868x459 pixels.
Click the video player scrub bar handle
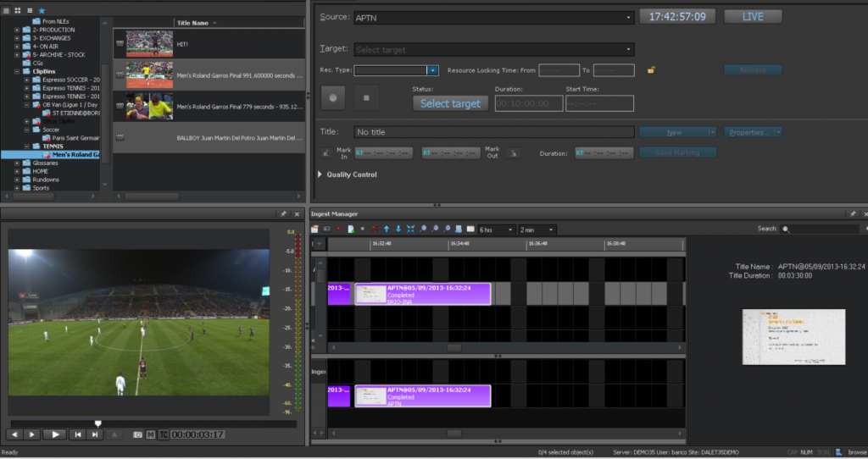click(x=97, y=423)
